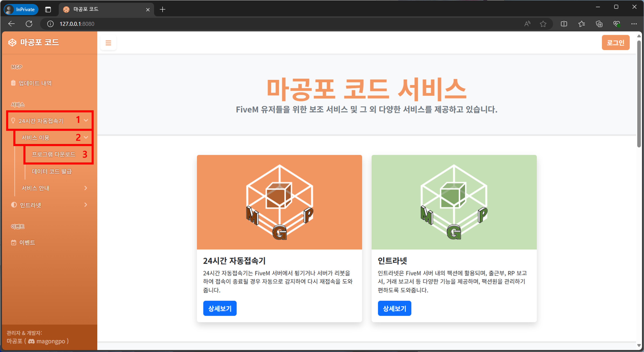Select 프로그램 다운로드 menu item
The height and width of the screenshot is (352, 644).
pyautogui.click(x=54, y=154)
